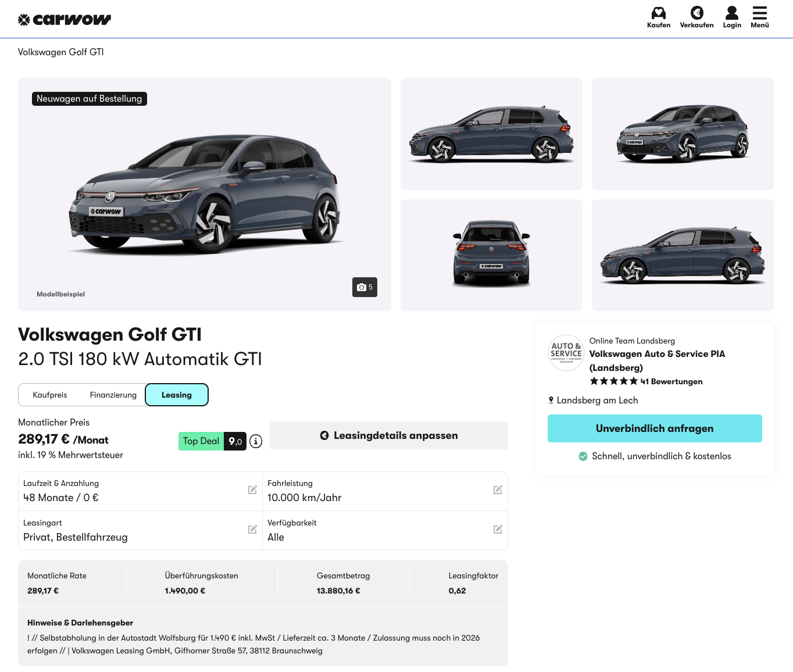793x672 pixels.
Task: Click the Verfügbarkeit value Alle
Action: (276, 537)
